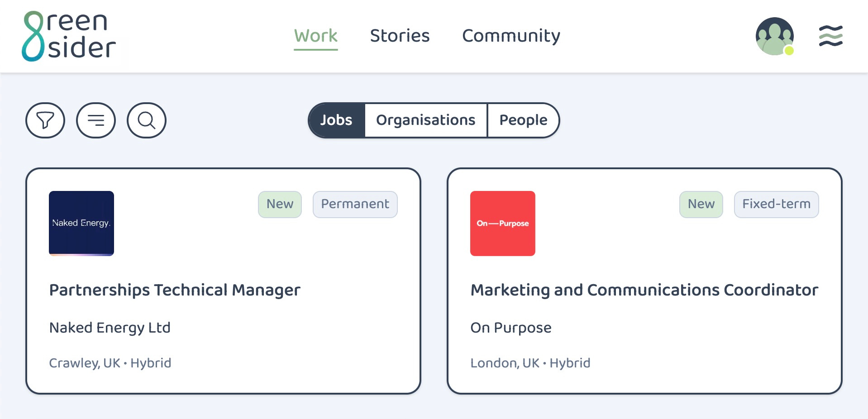Image resolution: width=868 pixels, height=419 pixels.
Task: Select the Work navigation item
Action: pyautogui.click(x=316, y=36)
